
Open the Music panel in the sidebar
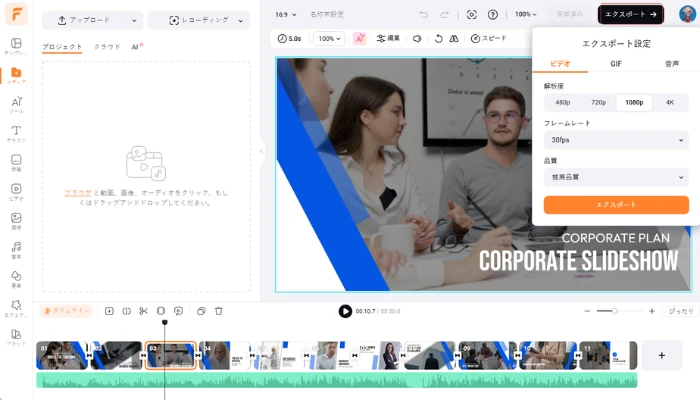[x=16, y=250]
